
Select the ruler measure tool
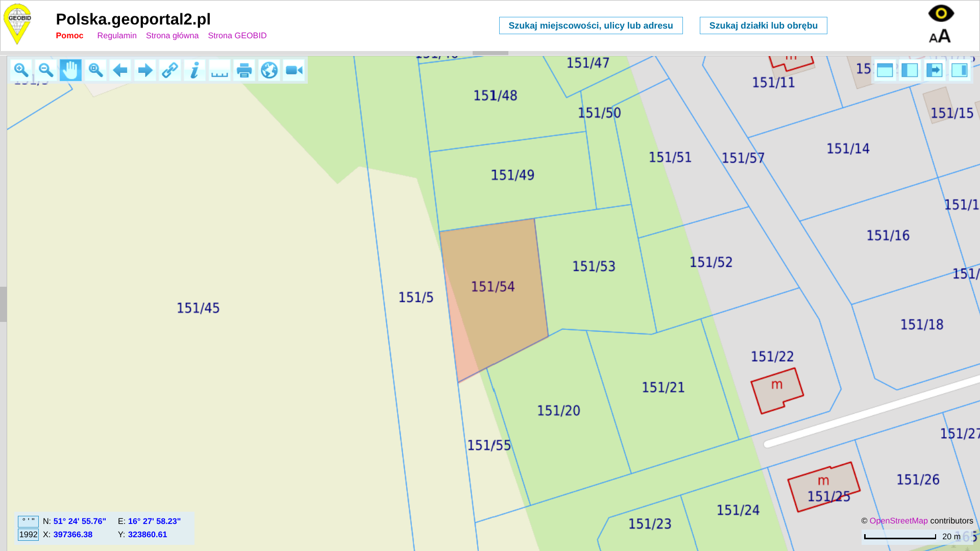tap(219, 70)
